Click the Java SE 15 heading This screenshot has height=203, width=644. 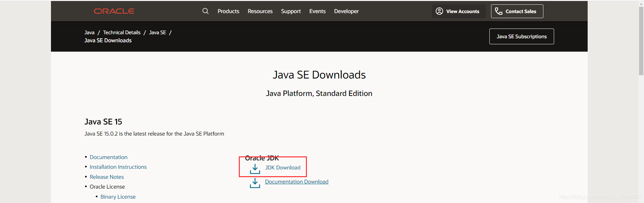tap(103, 121)
